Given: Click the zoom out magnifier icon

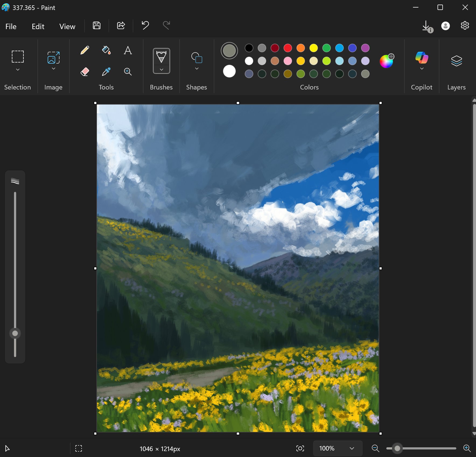Looking at the screenshot, I should [375, 448].
